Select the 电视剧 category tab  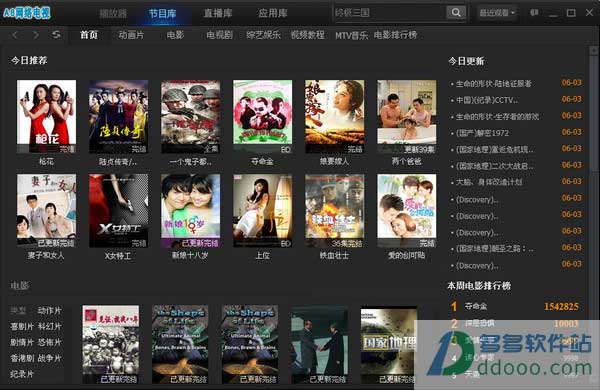click(x=220, y=35)
